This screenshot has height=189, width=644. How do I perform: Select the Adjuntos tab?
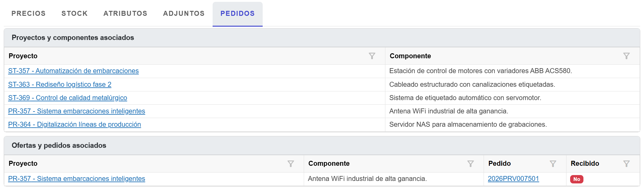184,14
